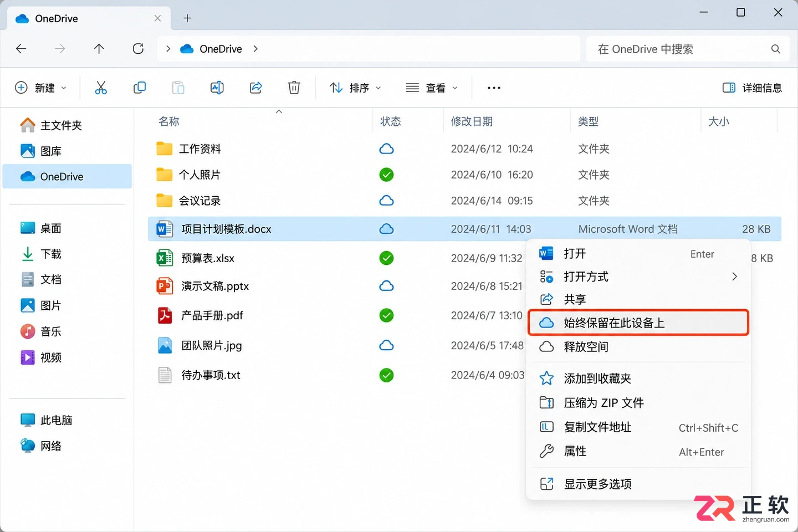
Task: Choose 共享 in context menu
Action: coord(638,299)
